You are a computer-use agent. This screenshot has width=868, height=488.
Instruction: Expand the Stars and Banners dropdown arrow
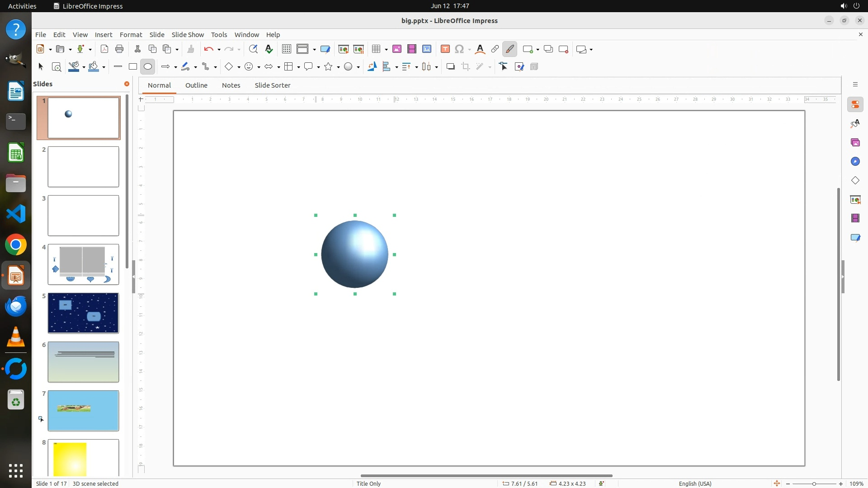(338, 67)
